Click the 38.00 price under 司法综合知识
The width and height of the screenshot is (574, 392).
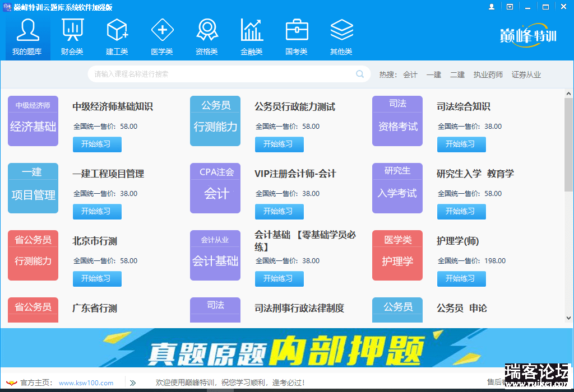493,126
